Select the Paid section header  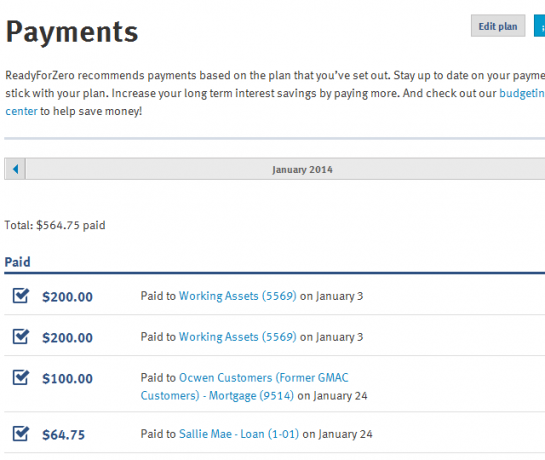tap(17, 262)
